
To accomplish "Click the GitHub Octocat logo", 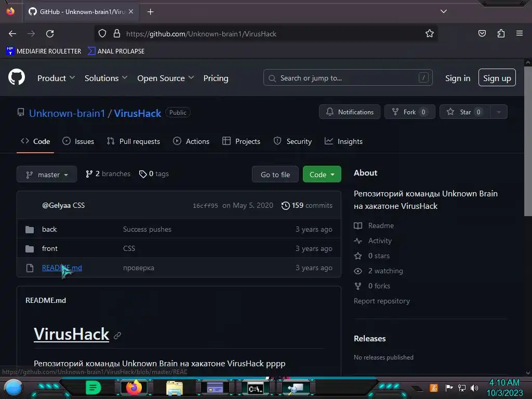I will point(16,77).
